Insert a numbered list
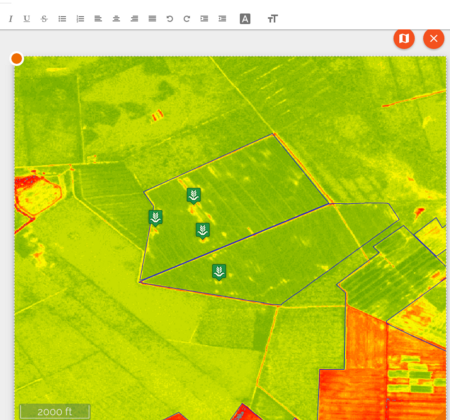This screenshot has height=420, width=450. (x=80, y=19)
